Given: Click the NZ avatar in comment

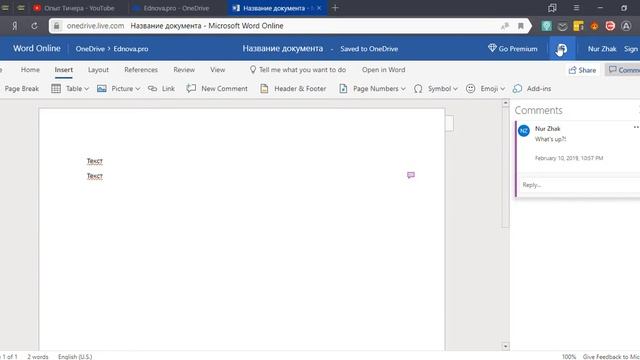Looking at the screenshot, I should tap(524, 131).
